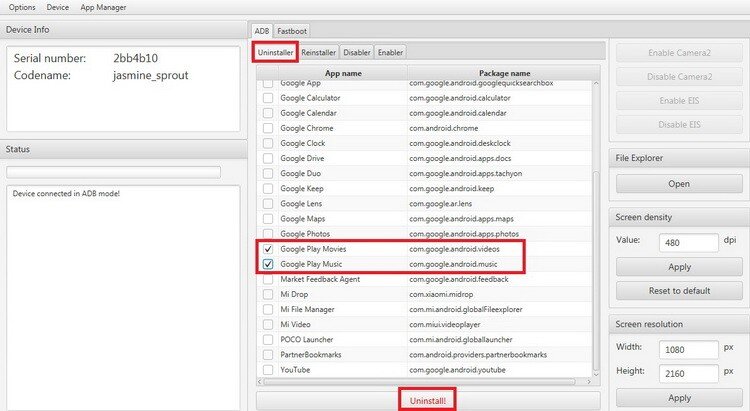Apply the screen resolution
This screenshot has height=411, width=750.
click(679, 398)
